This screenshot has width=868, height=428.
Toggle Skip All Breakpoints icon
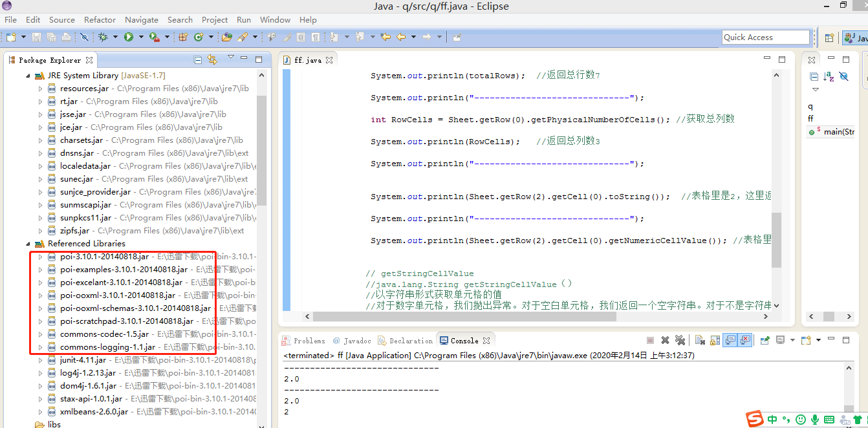[84, 37]
